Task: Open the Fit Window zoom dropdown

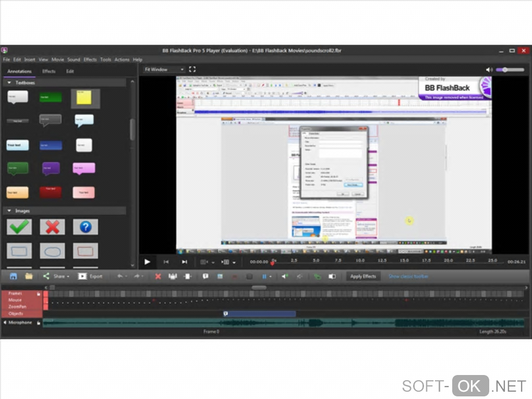Action: (164, 69)
